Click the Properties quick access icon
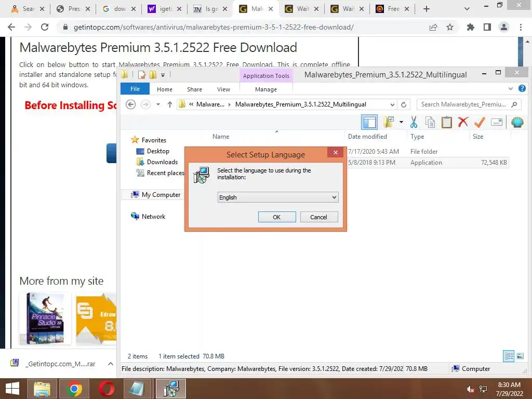Image resolution: width=532 pixels, height=399 pixels. (x=141, y=75)
